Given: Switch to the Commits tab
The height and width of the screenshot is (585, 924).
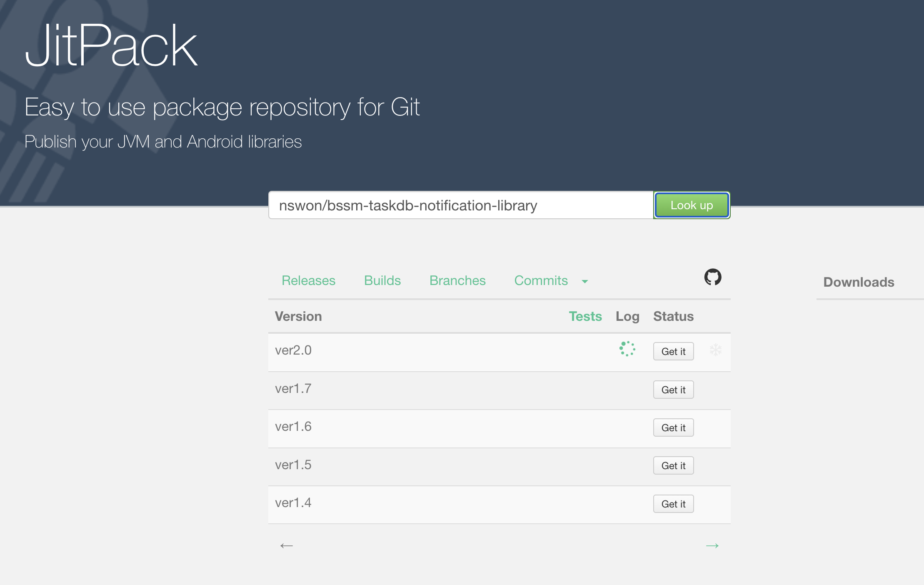Looking at the screenshot, I should (541, 280).
